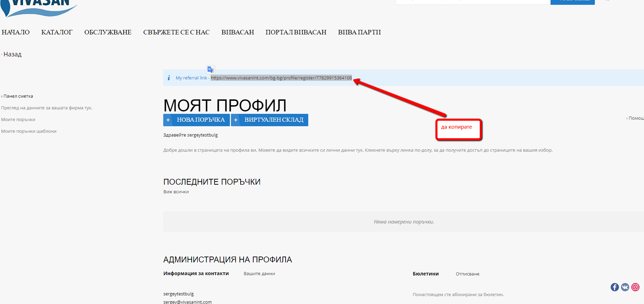This screenshot has width=644, height=304.
Task: Click the МОЯТ ПРОФИЛ heading
Action: pos(225,105)
